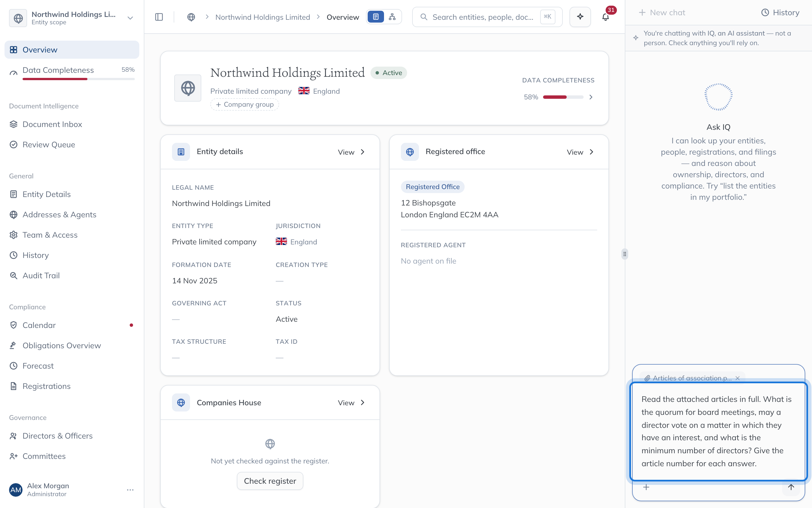
Task: Open Document Inbox
Action: [72, 124]
